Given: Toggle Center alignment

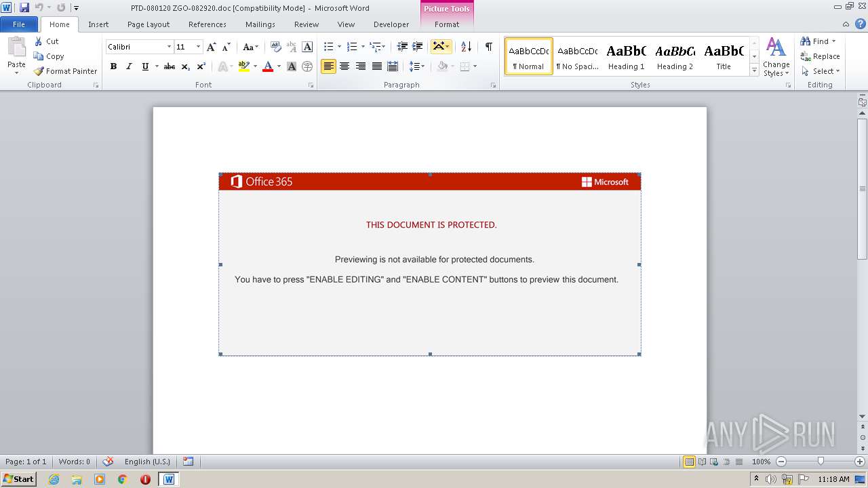Looking at the screenshot, I should pyautogui.click(x=344, y=66).
